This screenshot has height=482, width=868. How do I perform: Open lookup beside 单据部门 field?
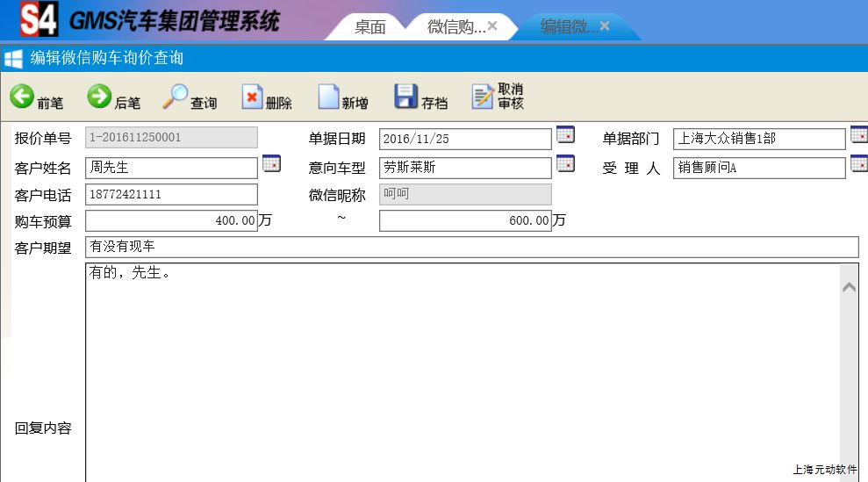pos(858,135)
